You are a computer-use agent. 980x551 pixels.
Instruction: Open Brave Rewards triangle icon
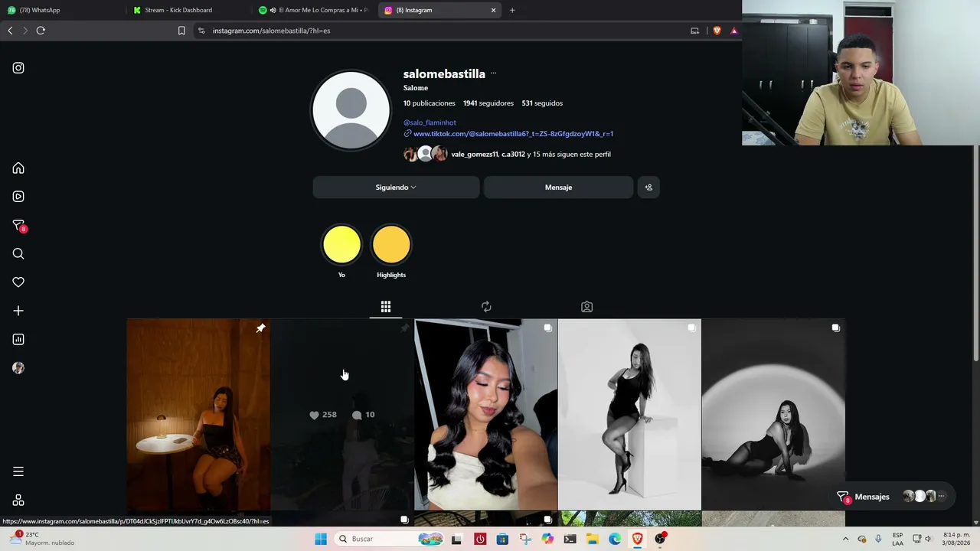(x=733, y=31)
